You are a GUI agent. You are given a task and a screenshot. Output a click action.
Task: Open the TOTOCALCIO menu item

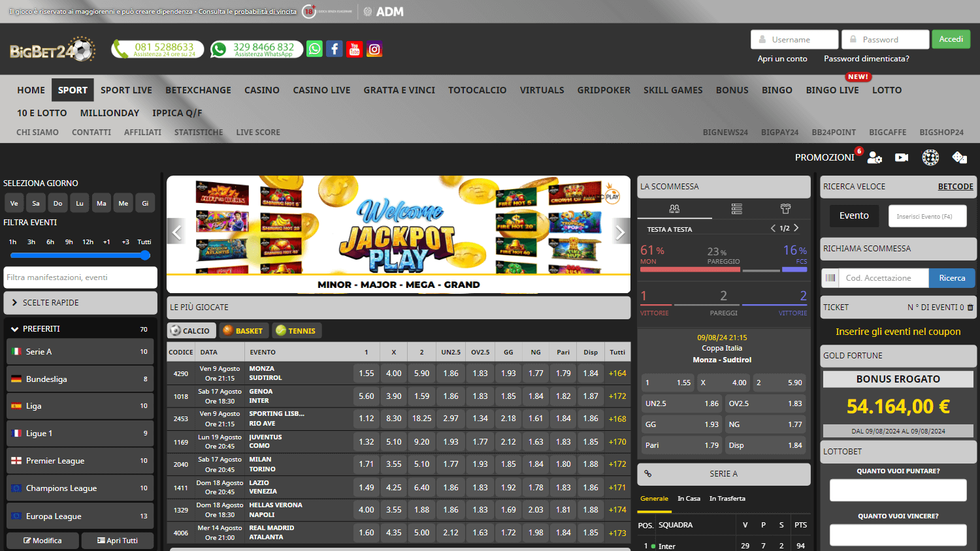[x=477, y=90]
